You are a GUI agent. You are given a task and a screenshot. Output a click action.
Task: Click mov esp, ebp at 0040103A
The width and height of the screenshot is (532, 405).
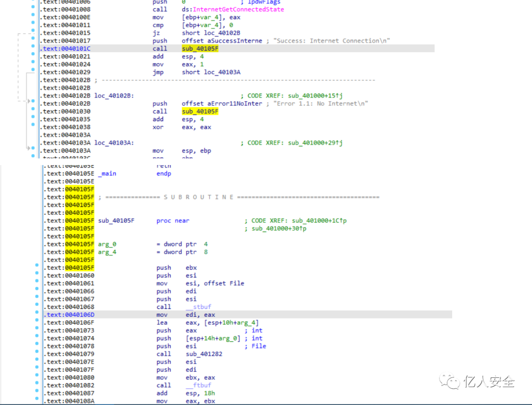(x=182, y=150)
